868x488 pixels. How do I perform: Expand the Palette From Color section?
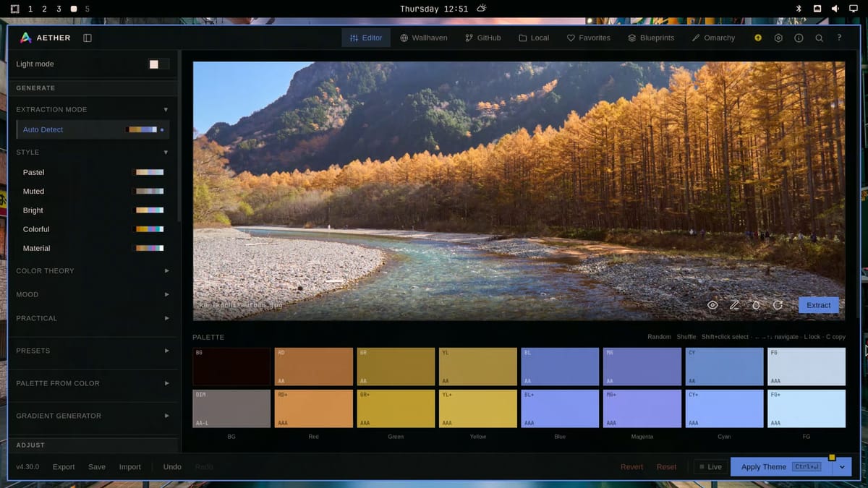coord(93,383)
